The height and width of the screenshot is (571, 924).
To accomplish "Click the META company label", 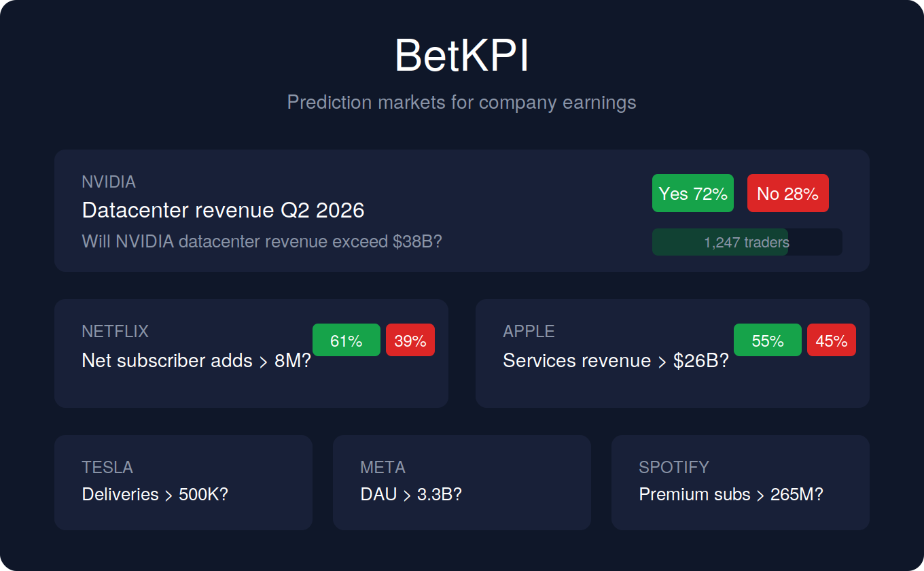I will click(x=382, y=468).
